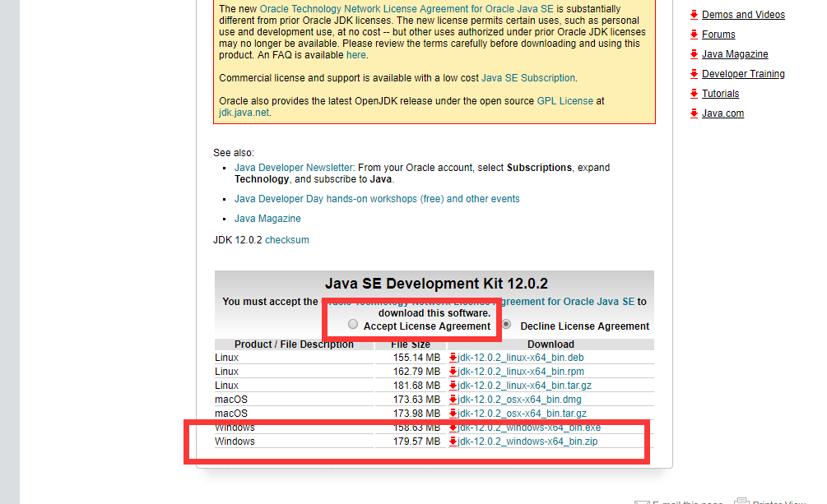827x504 pixels.
Task: Click the macOS label in the dmg row
Action: 231,400
